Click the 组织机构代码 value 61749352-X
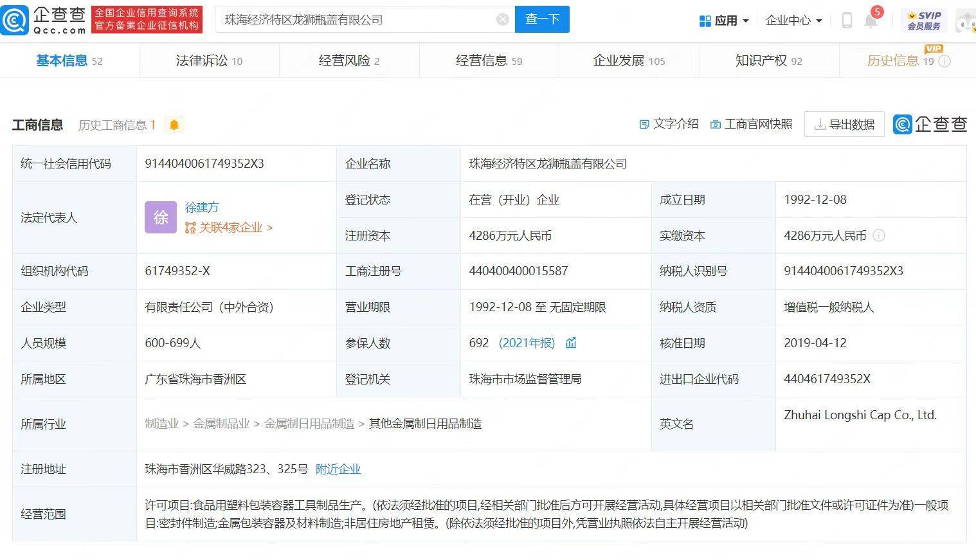The width and height of the screenshot is (976, 560). (177, 271)
